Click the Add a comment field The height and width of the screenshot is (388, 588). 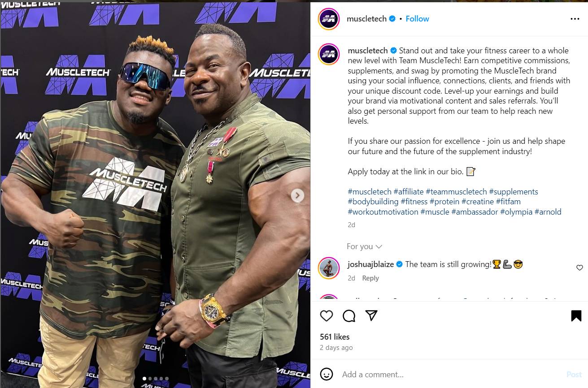coord(451,375)
